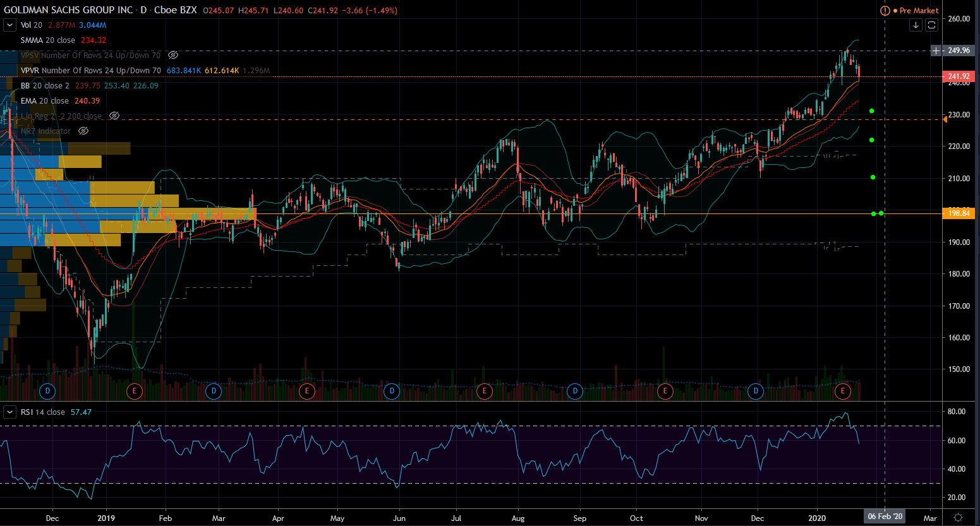Collapse the RSI pane legend chevron
The height and width of the screenshot is (526, 980).
coord(9,412)
